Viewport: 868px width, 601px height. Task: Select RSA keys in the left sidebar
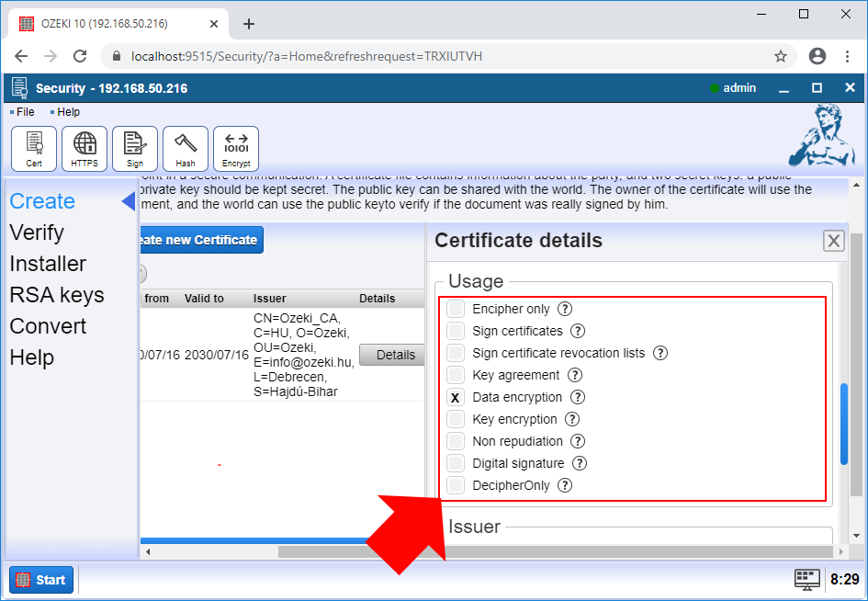coord(57,295)
